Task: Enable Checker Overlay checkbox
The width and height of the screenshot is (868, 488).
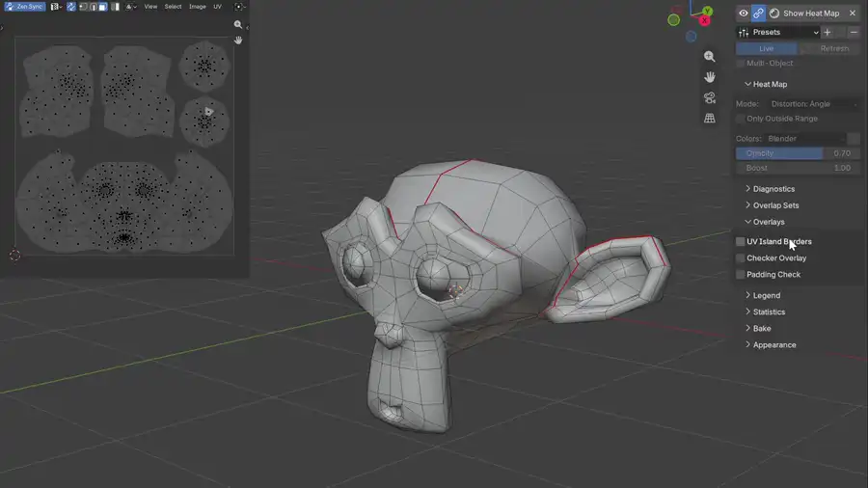Action: pyautogui.click(x=740, y=258)
